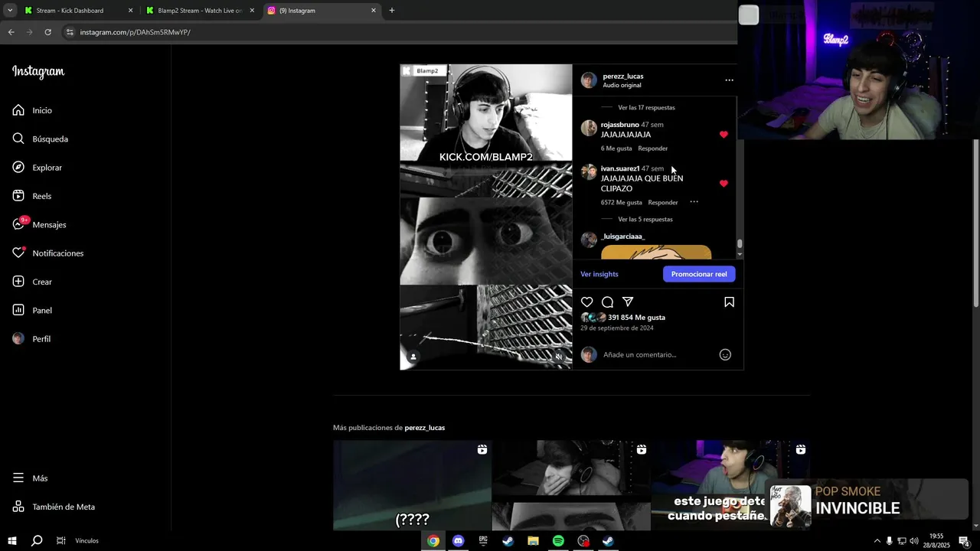Expand Ver las 17 respuestas
Viewport: 980px width, 551px height.
(646, 108)
